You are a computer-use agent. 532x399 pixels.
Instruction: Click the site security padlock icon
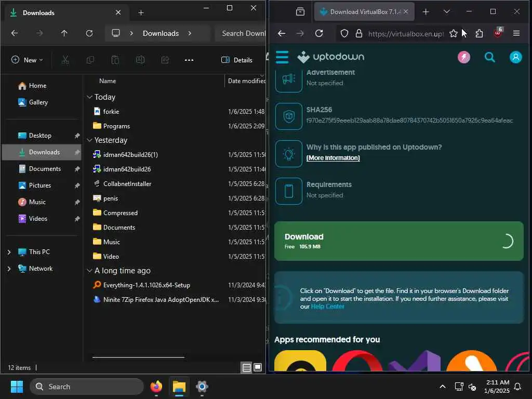(358, 33)
